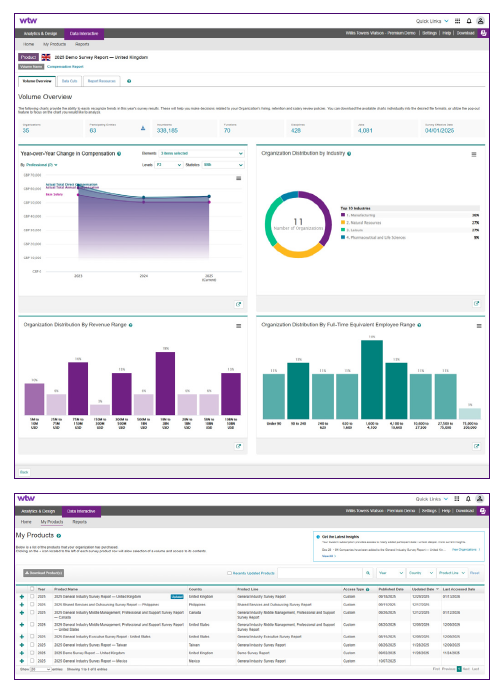Image resolution: width=502 pixels, height=692 pixels.
Task: Check the Recently Updated Products checkbox
Action: [x=229, y=573]
